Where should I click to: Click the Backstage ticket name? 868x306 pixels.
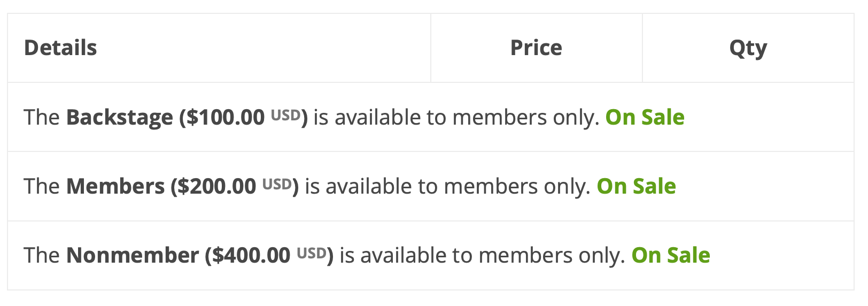[x=120, y=117]
